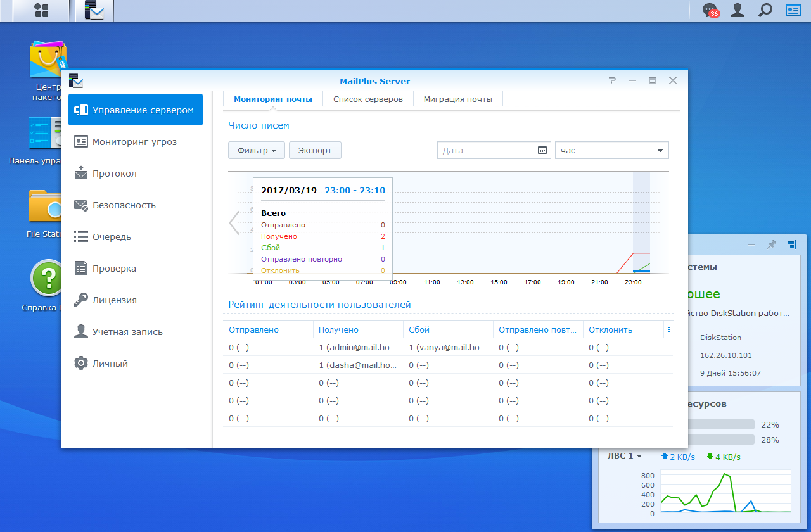Toggle the widgets panel icon in top bar

[793, 10]
